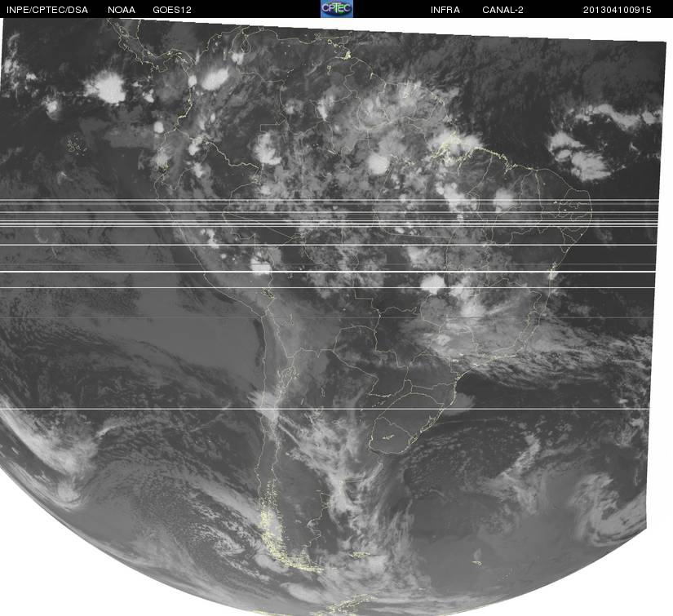673x616 pixels.
Task: Click the INFRA label in the header
Action: pos(445,10)
